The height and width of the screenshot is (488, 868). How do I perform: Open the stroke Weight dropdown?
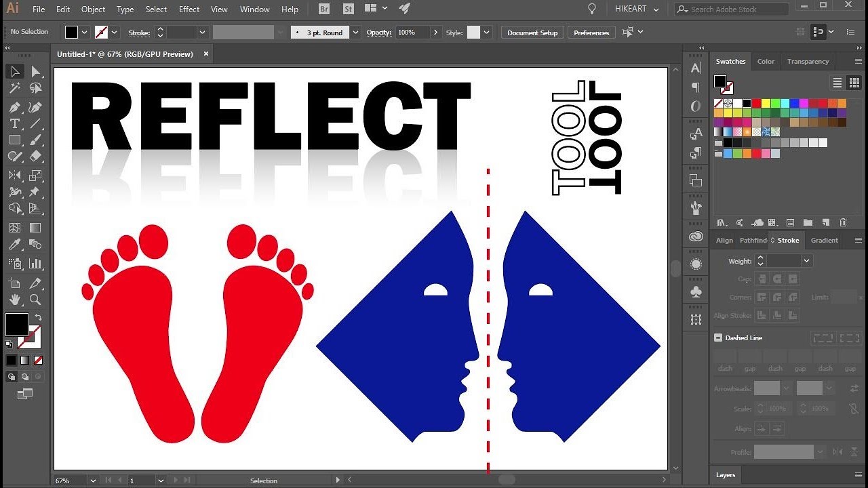806,260
